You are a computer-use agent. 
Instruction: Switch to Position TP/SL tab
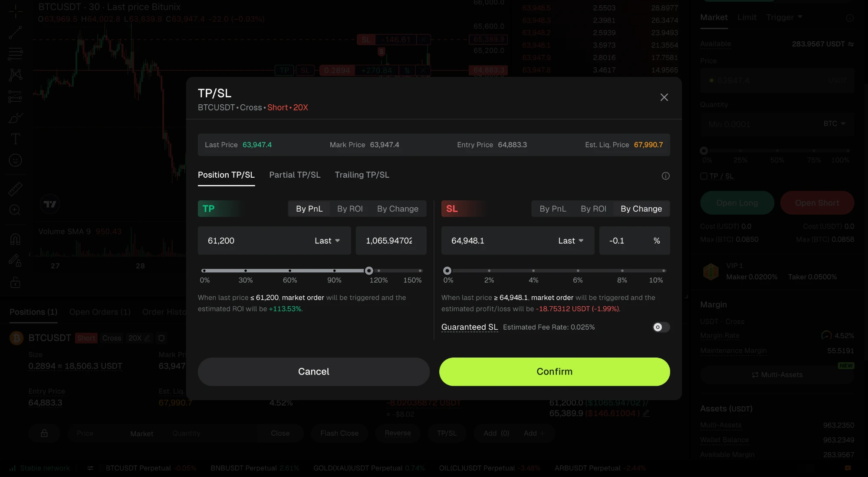click(226, 175)
